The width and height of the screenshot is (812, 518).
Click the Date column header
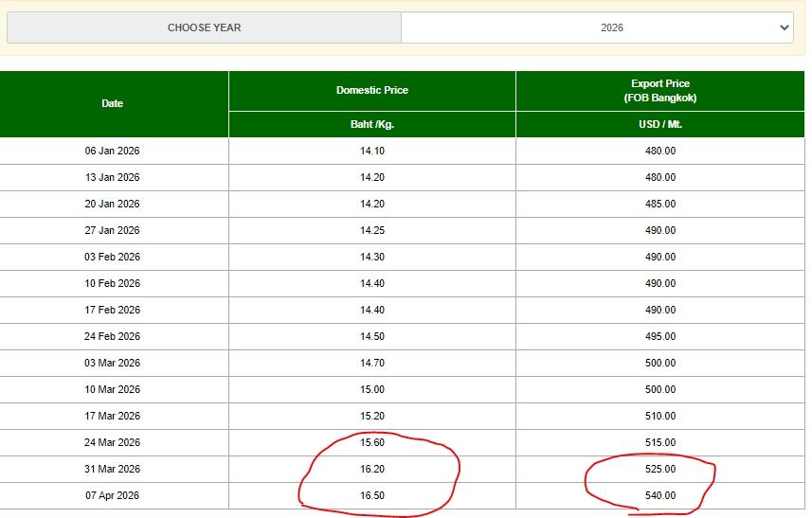pos(113,103)
